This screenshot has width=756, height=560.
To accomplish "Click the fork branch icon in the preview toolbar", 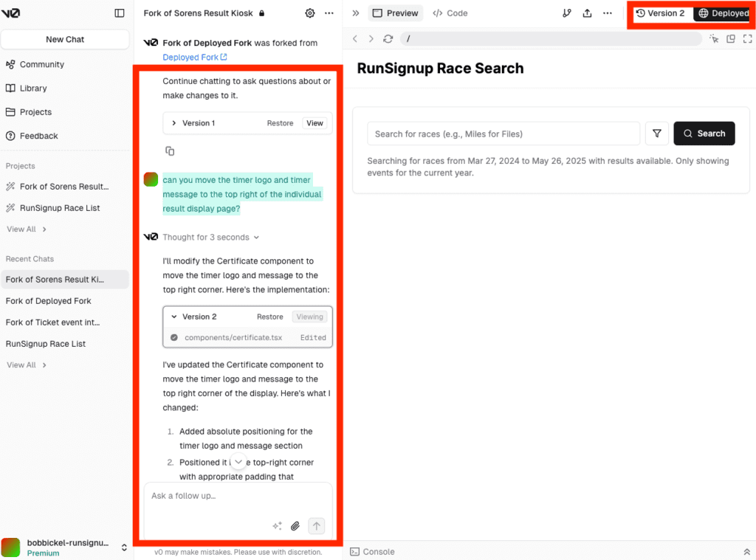I will coord(567,13).
